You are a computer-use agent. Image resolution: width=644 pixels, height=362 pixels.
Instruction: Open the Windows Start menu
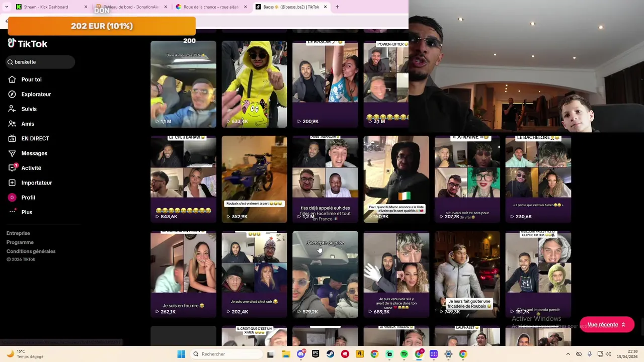[181, 354]
